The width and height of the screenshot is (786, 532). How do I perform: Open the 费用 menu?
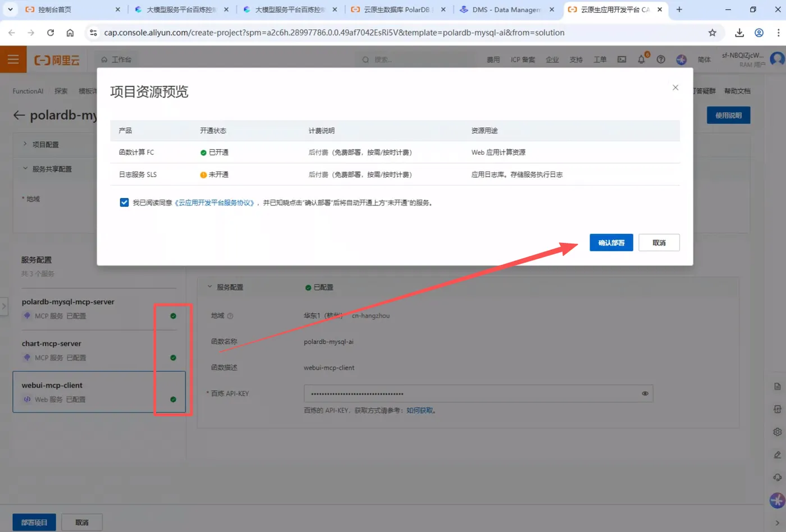point(493,59)
